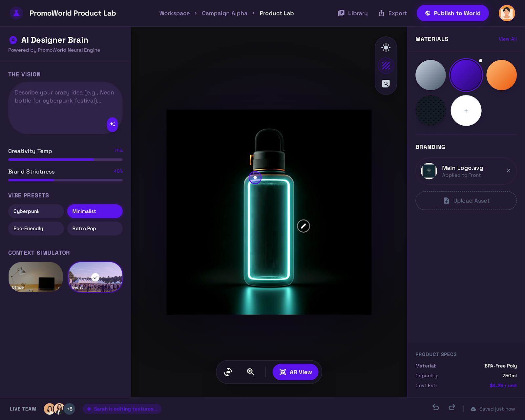This screenshot has width=525, height=420.
Task: Open Campaign Alpha in the breadcrumb
Action: [224, 13]
